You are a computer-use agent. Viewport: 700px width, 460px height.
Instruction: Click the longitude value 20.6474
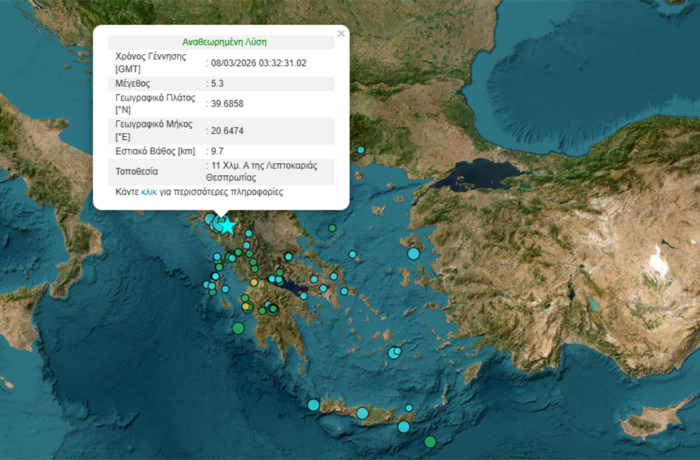point(226,131)
